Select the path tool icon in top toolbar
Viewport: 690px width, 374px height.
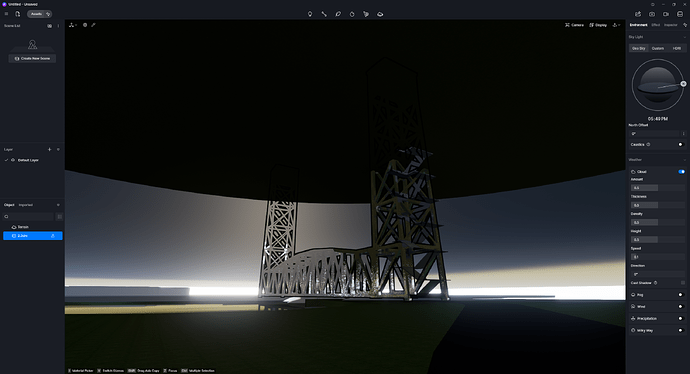click(x=324, y=14)
